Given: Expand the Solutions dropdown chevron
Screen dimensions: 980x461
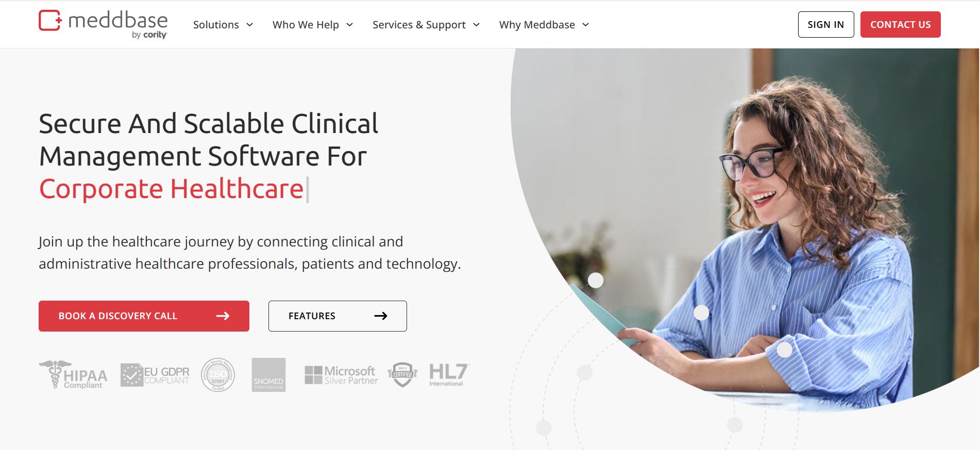Looking at the screenshot, I should [x=250, y=25].
